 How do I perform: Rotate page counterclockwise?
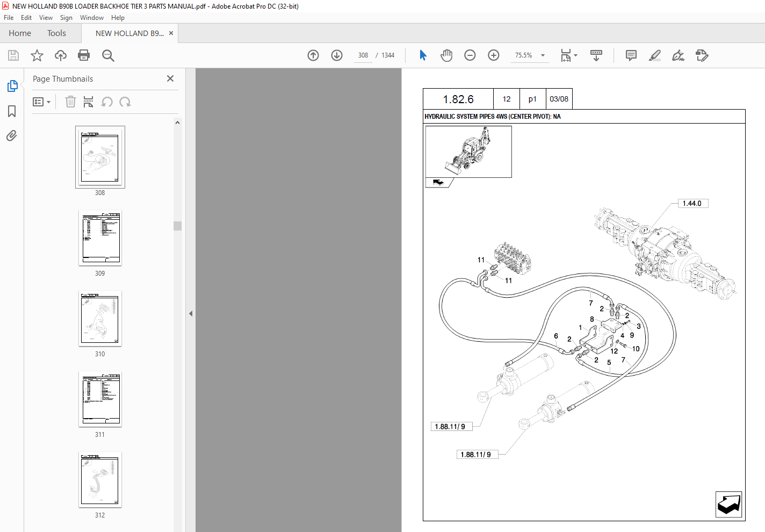pos(107,102)
